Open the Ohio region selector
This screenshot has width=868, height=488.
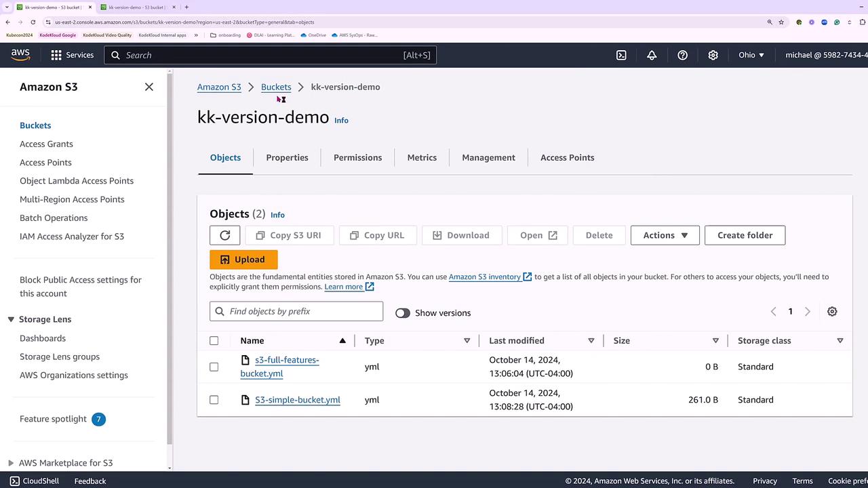click(751, 55)
